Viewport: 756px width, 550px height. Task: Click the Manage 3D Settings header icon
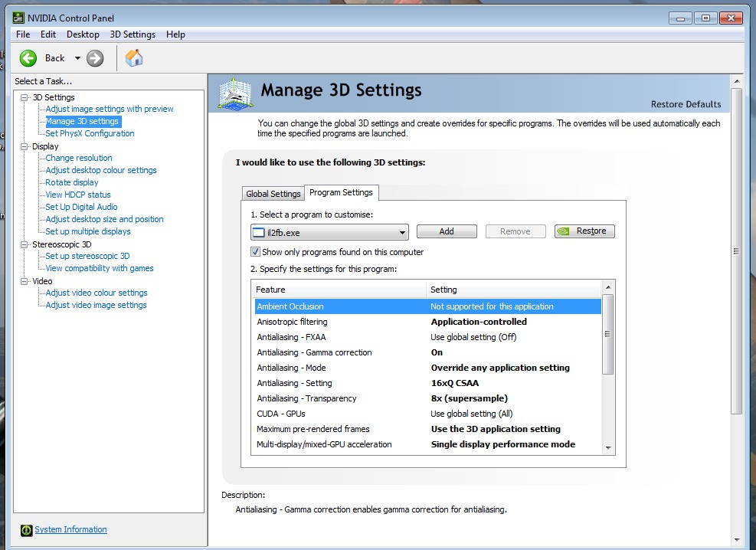point(234,93)
